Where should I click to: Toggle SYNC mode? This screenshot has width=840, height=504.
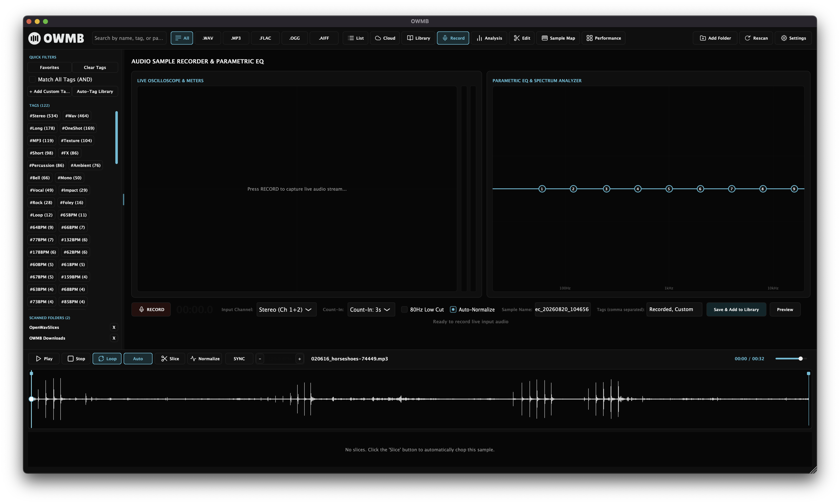point(239,359)
